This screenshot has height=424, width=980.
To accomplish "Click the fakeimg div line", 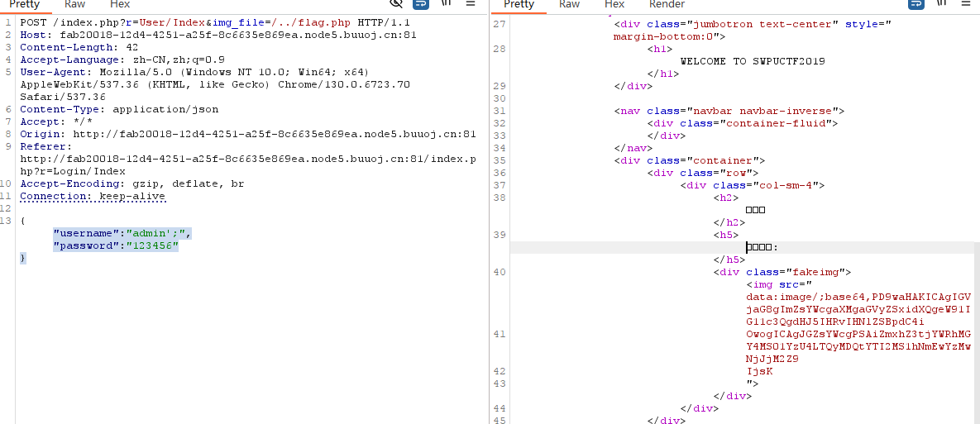I will pos(782,272).
